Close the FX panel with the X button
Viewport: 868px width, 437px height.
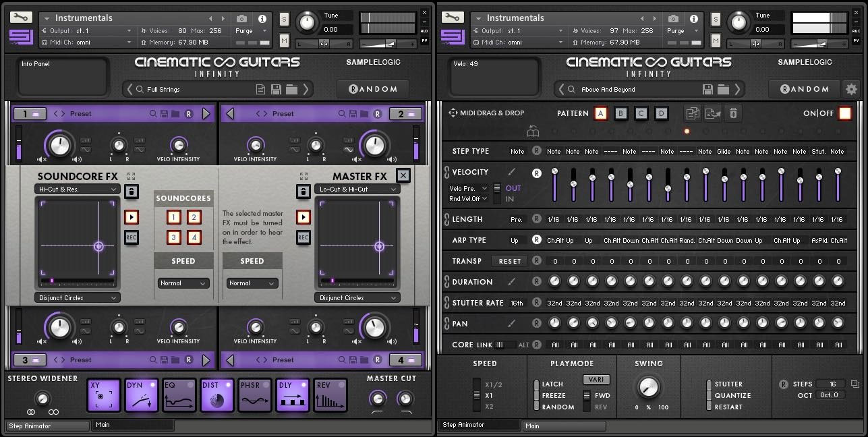(x=403, y=175)
